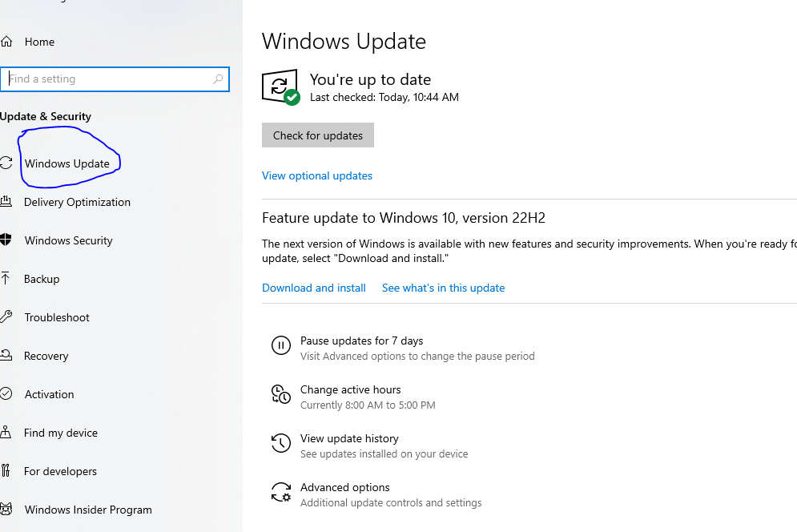797x532 pixels.
Task: Click the Troubleshoot wrench icon
Action: (x=6, y=316)
